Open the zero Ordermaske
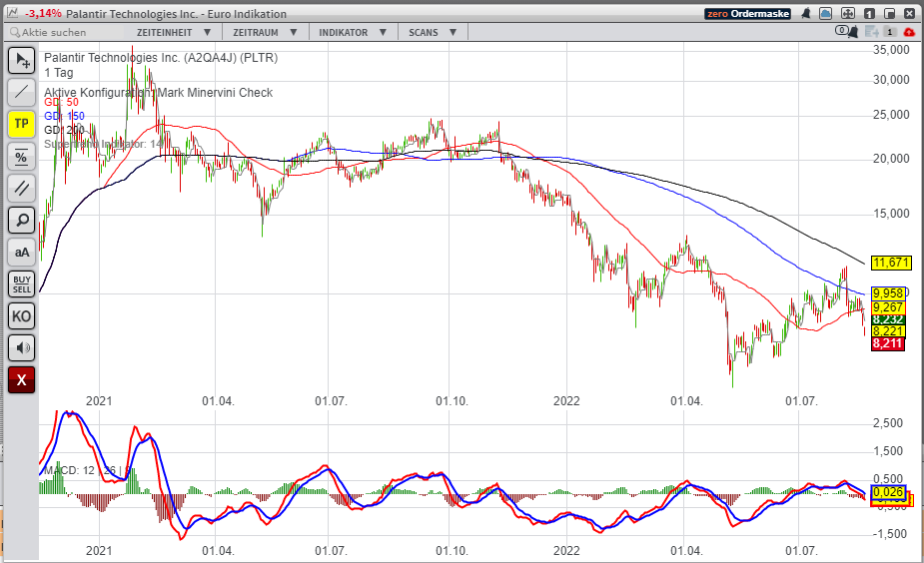This screenshot has height=563, width=924. click(747, 14)
